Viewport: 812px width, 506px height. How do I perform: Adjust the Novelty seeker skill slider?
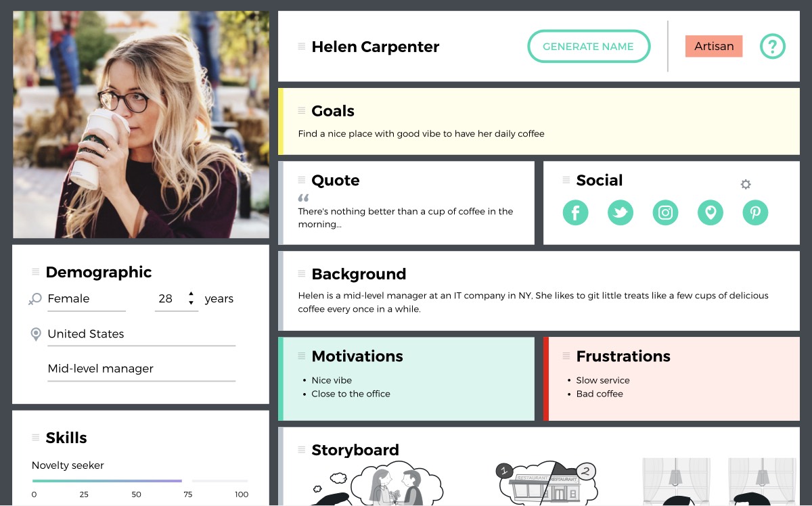(x=140, y=481)
